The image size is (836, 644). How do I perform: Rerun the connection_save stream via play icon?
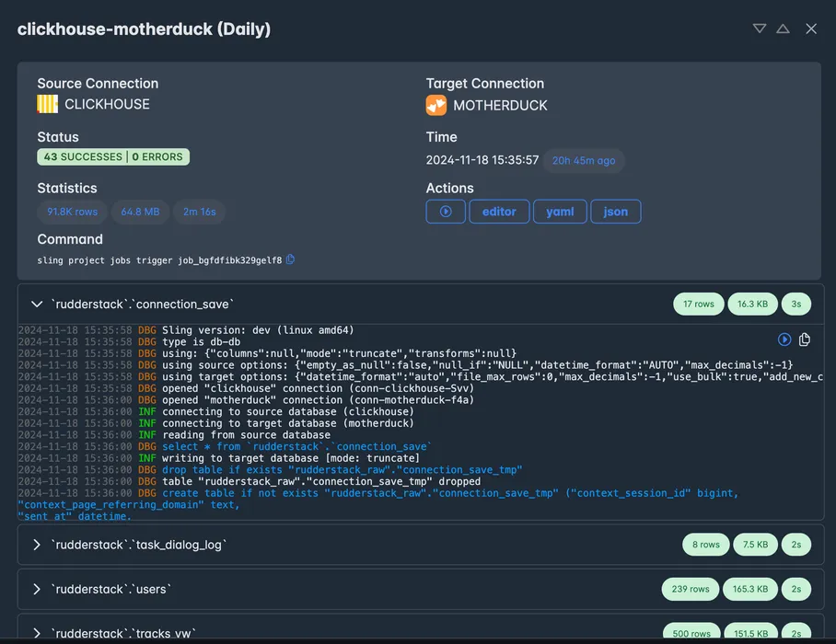784,339
